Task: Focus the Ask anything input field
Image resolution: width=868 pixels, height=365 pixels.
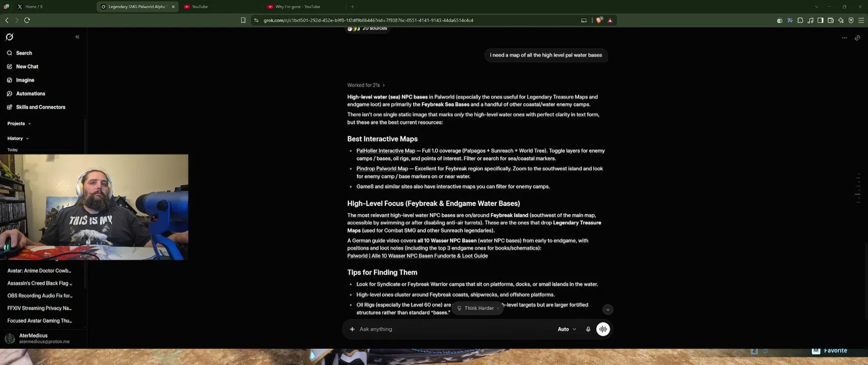Action: [x=454, y=330]
